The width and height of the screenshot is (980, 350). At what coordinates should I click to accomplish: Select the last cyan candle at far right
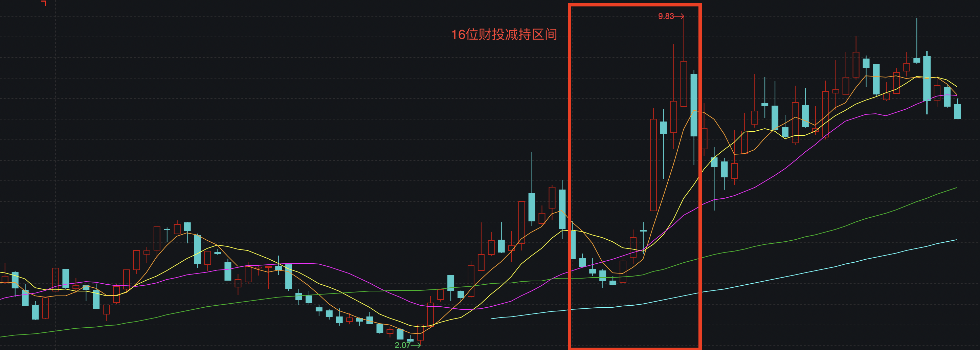(x=957, y=111)
